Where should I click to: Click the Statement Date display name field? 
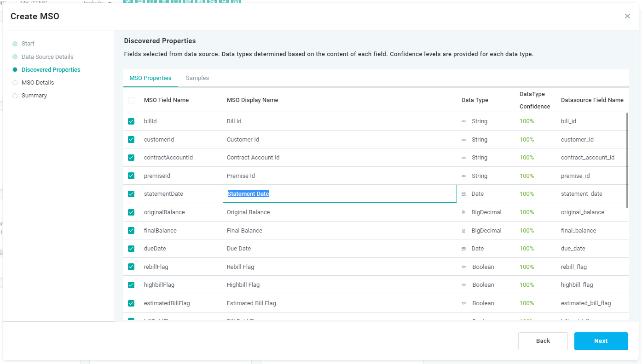(340, 194)
